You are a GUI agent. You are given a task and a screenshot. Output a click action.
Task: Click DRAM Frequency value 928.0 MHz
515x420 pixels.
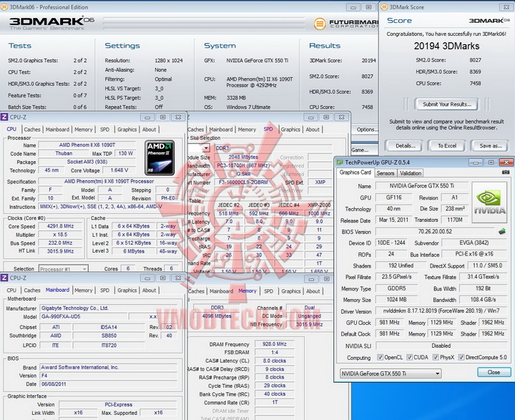tap(274, 344)
